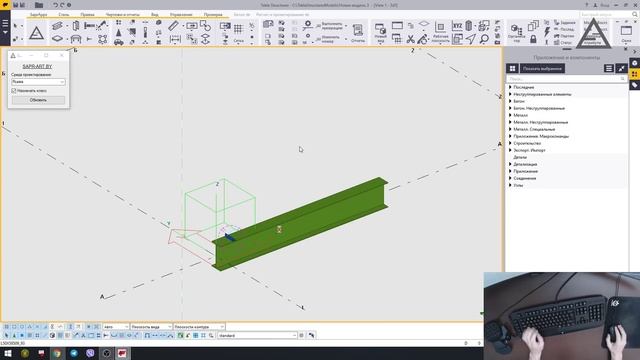Select the steel plate tool icon
This screenshot has width=640, height=360.
(x=57, y=38)
